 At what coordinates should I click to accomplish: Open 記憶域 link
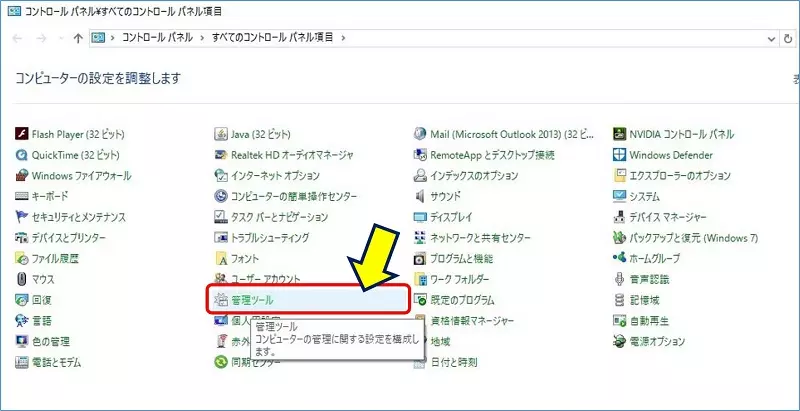point(644,300)
